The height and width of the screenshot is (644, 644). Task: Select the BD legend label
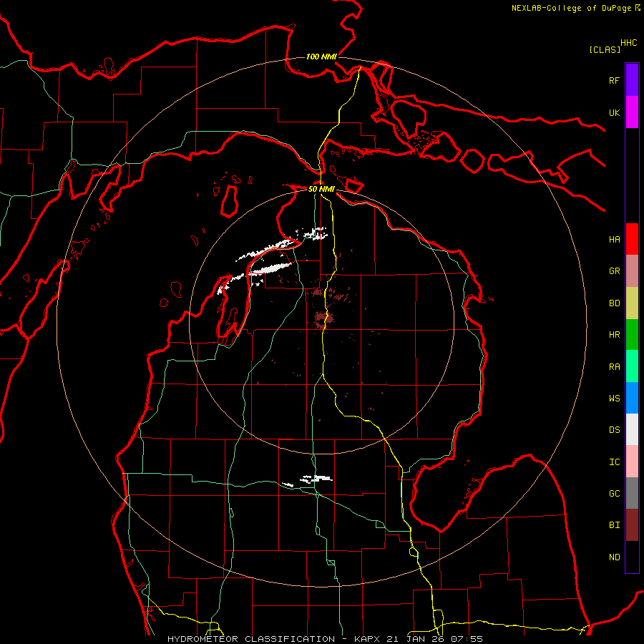614,303
